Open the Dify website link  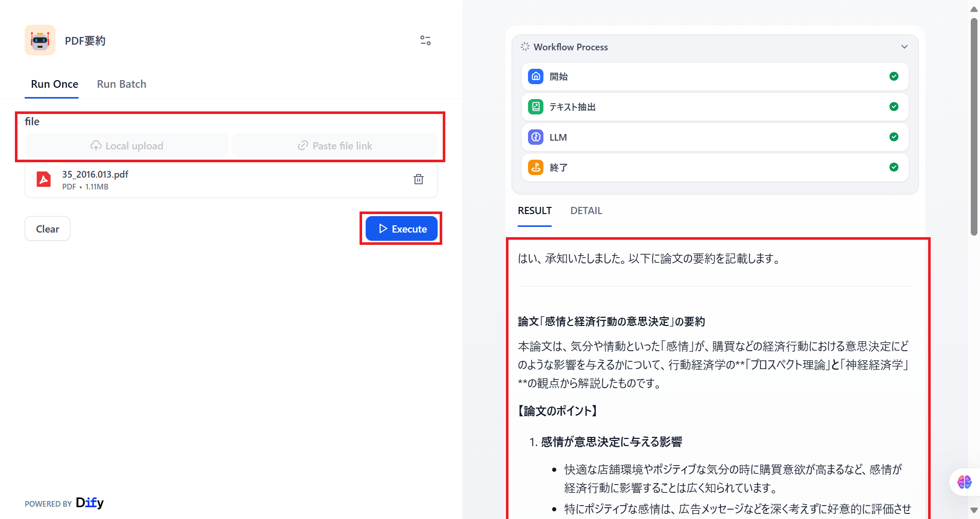point(89,503)
